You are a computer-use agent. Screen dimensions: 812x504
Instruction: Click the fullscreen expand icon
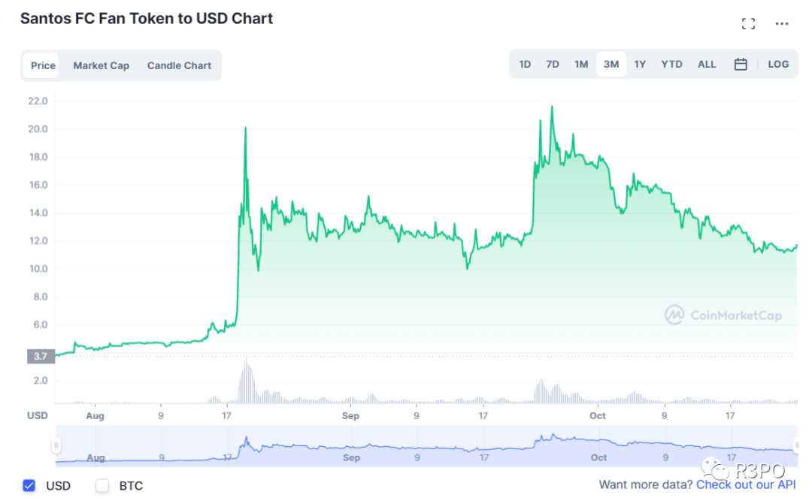[x=748, y=24]
